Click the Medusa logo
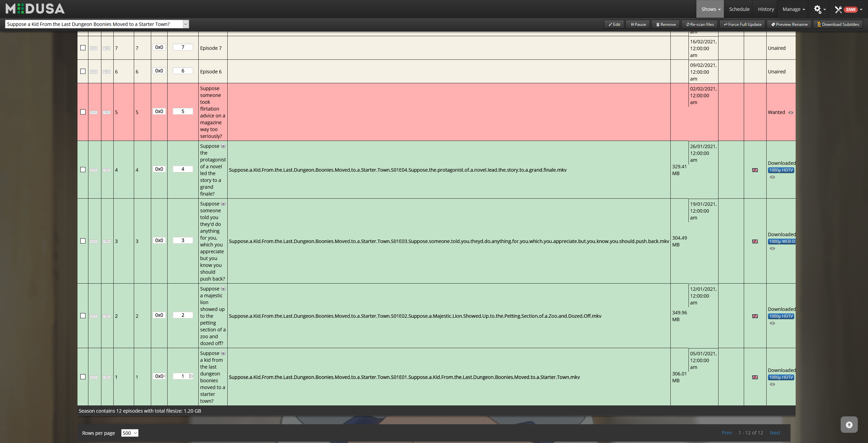Viewport: 868px width, 443px height. pos(35,9)
